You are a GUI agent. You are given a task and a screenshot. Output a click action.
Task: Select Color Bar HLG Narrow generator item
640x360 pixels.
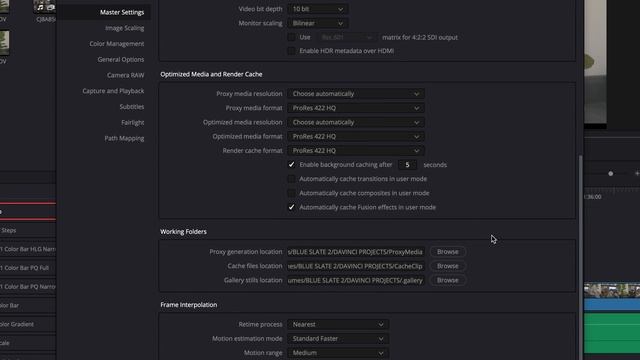[28, 249]
